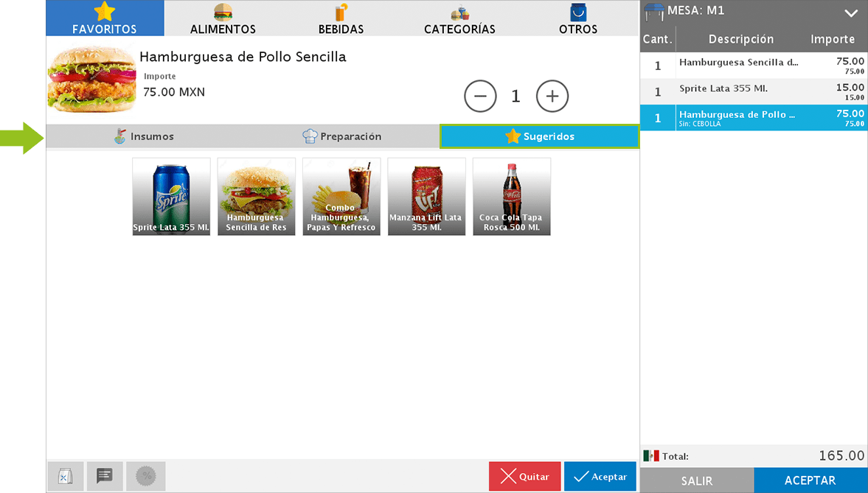Expand the MESA: M1 chevron

[850, 13]
